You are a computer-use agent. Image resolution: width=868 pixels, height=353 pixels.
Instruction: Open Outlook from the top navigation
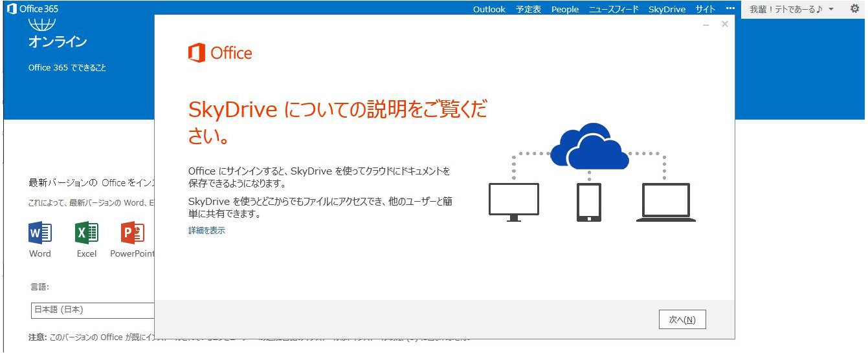[489, 9]
